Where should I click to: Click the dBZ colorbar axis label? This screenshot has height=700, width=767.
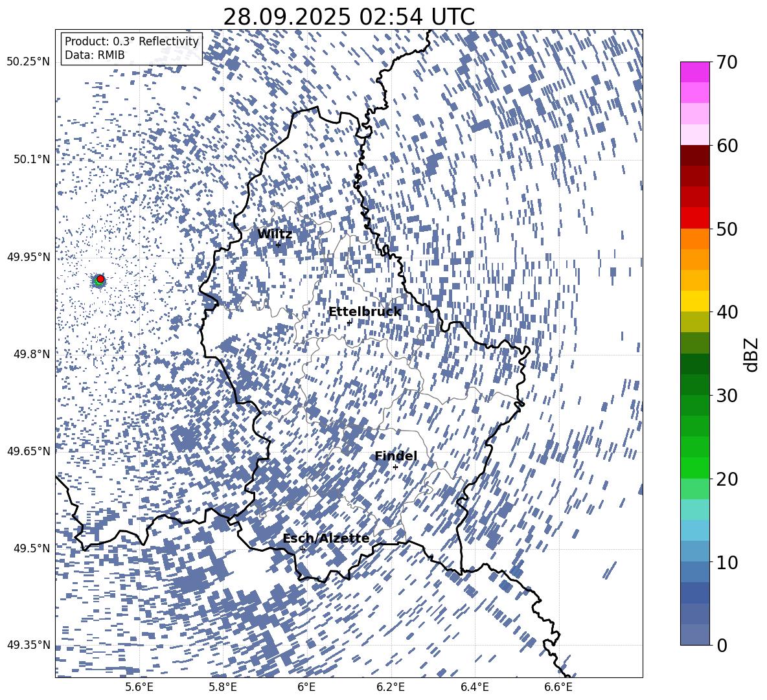(750, 354)
